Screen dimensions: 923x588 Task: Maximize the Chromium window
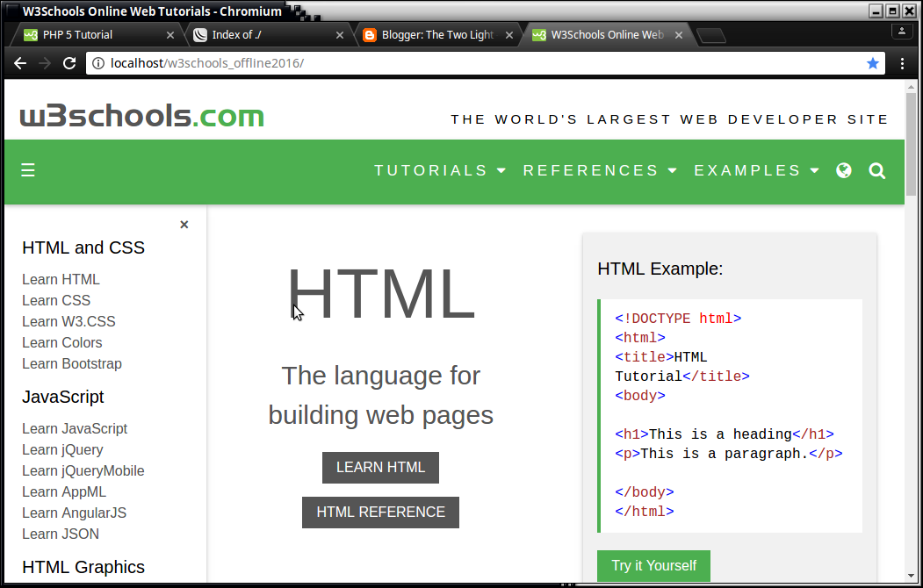click(x=892, y=11)
